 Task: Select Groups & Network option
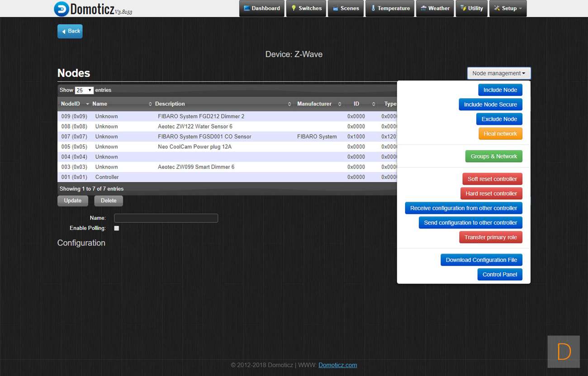tap(493, 157)
